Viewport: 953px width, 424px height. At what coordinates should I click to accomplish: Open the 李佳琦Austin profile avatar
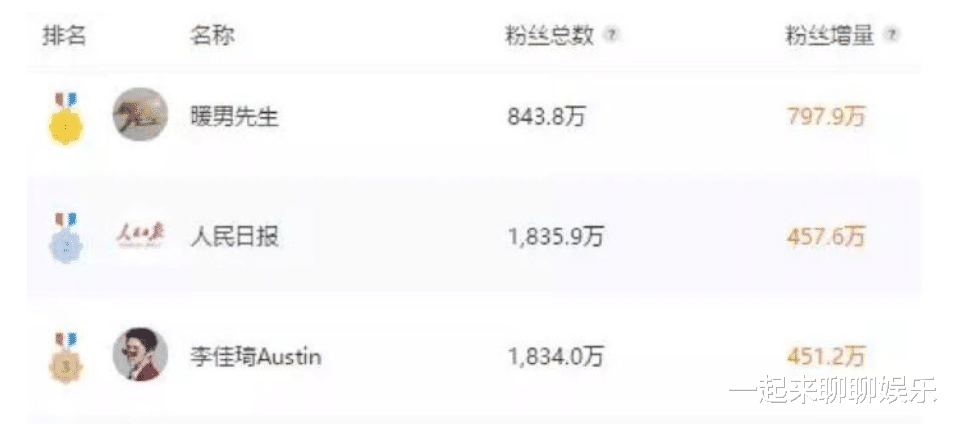(140, 354)
